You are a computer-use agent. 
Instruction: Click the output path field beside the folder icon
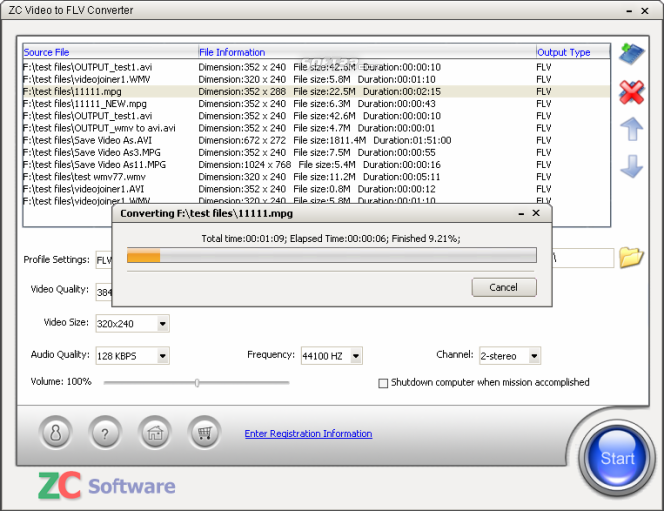(583, 258)
